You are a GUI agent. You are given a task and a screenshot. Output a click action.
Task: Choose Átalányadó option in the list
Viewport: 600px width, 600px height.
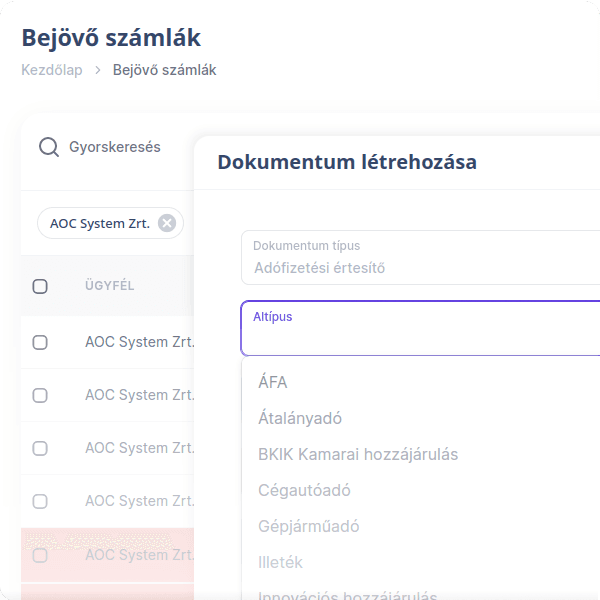(x=299, y=418)
